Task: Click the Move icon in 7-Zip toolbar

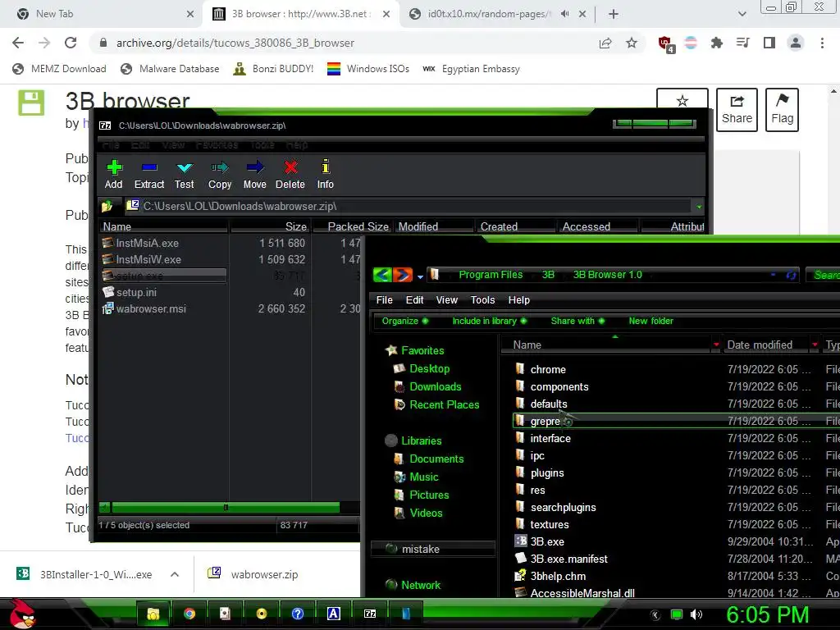Action: pyautogui.click(x=254, y=175)
